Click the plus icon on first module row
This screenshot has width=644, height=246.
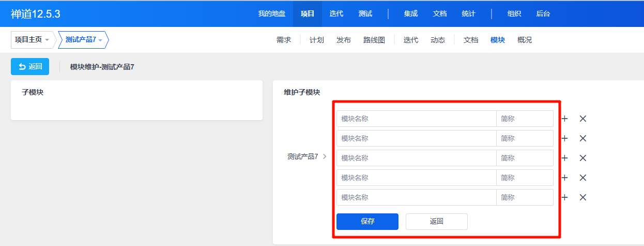[565, 119]
